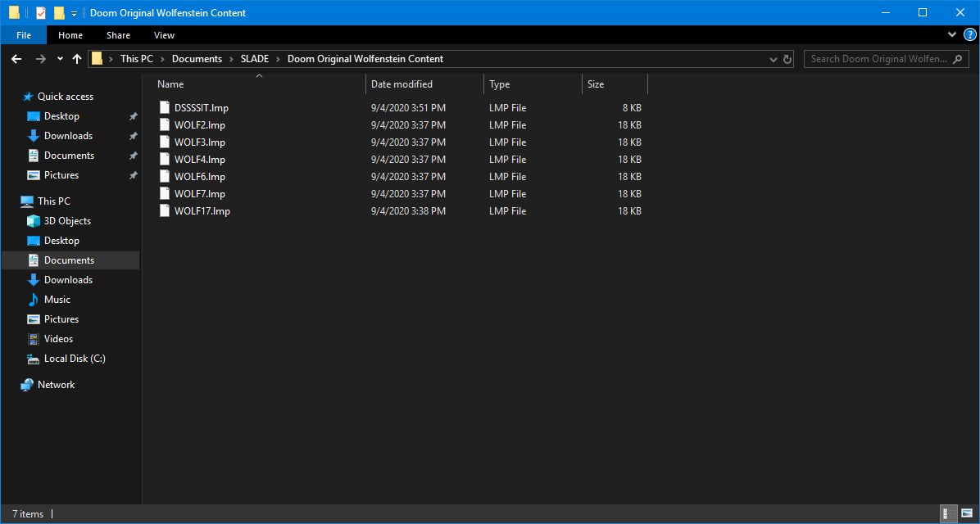
Task: Open pinned Desktop under Quick access
Action: (x=61, y=116)
